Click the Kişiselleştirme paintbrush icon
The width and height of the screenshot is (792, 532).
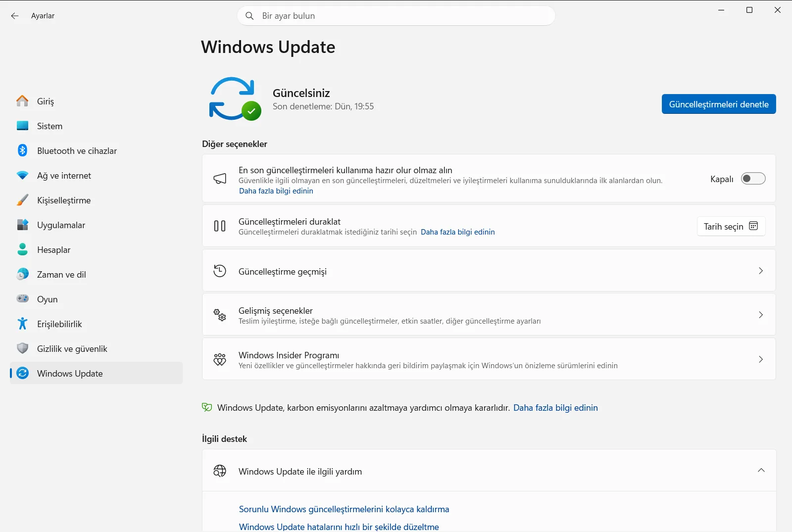[x=22, y=200]
